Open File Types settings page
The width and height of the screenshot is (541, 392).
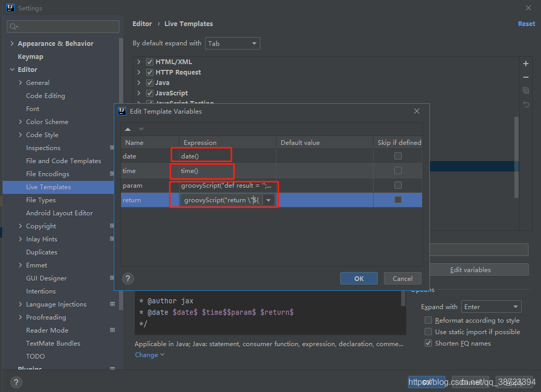point(41,200)
